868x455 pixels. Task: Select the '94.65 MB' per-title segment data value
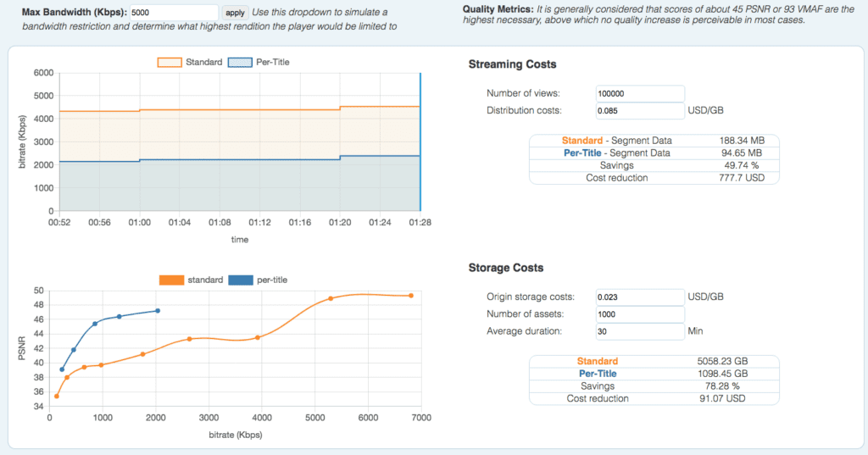(741, 153)
